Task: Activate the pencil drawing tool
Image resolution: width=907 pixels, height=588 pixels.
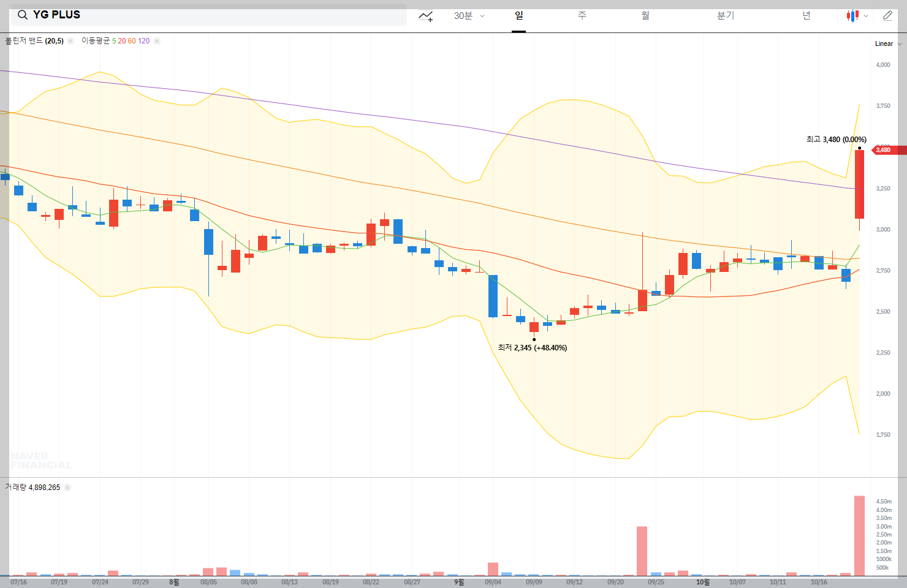Action: pos(887,16)
